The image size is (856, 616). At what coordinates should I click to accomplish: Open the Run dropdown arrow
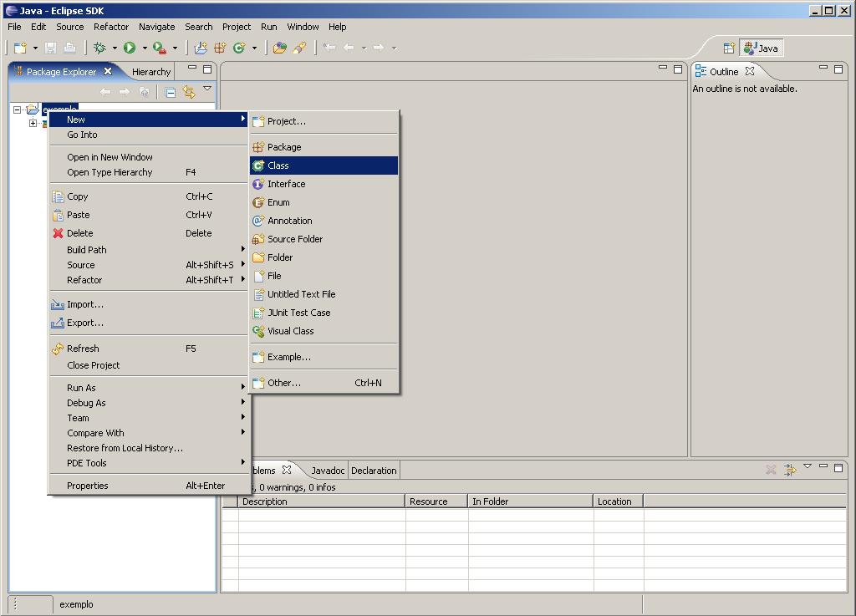pos(145,48)
